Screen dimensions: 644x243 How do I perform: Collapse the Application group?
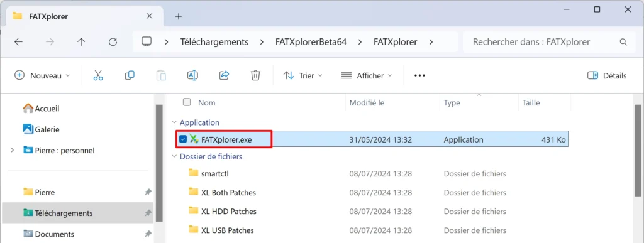175,122
